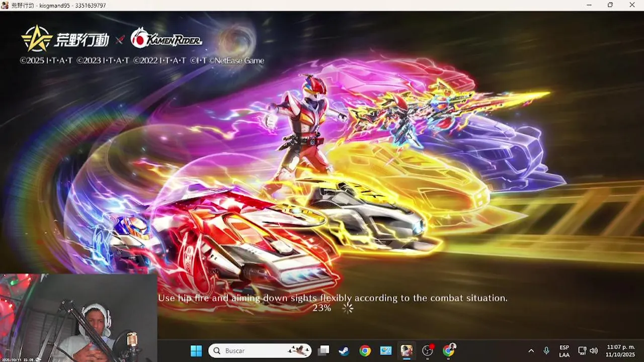Click the hip fire gameplay tip text
This screenshot has height=362, width=644.
click(333, 298)
